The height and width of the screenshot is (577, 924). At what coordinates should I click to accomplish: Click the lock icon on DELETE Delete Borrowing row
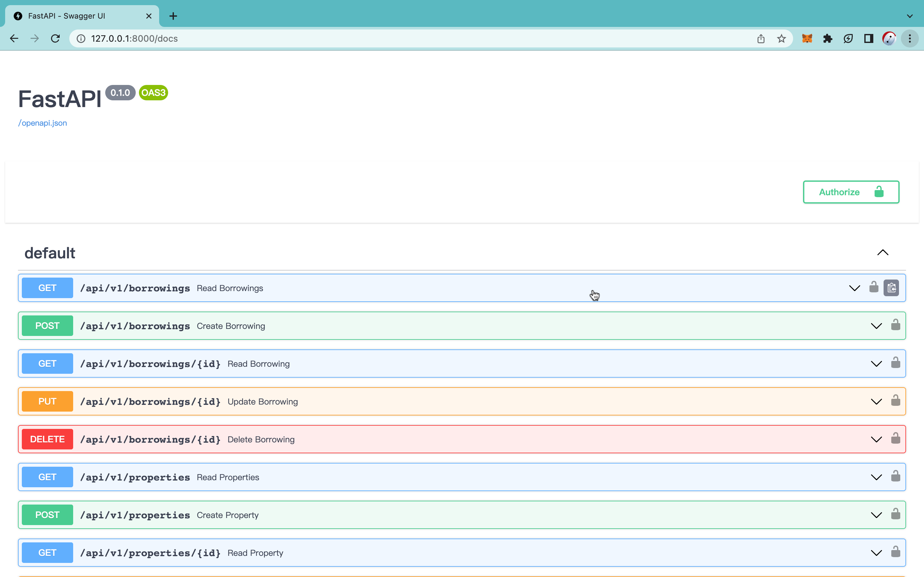click(x=895, y=439)
